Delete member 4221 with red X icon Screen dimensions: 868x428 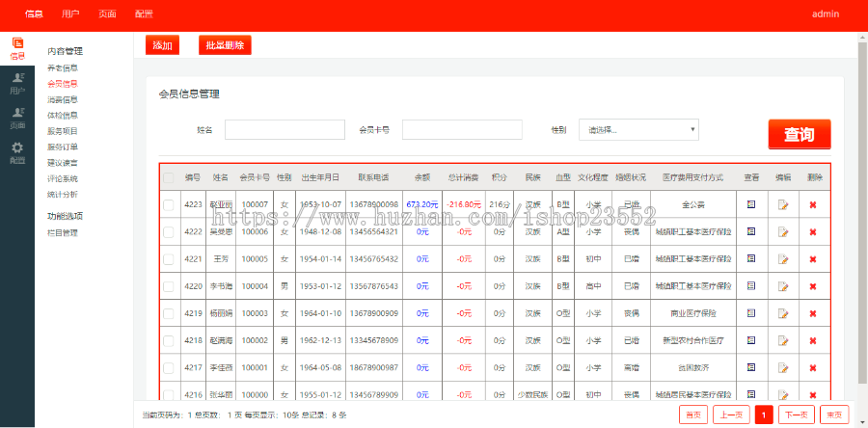click(x=813, y=258)
